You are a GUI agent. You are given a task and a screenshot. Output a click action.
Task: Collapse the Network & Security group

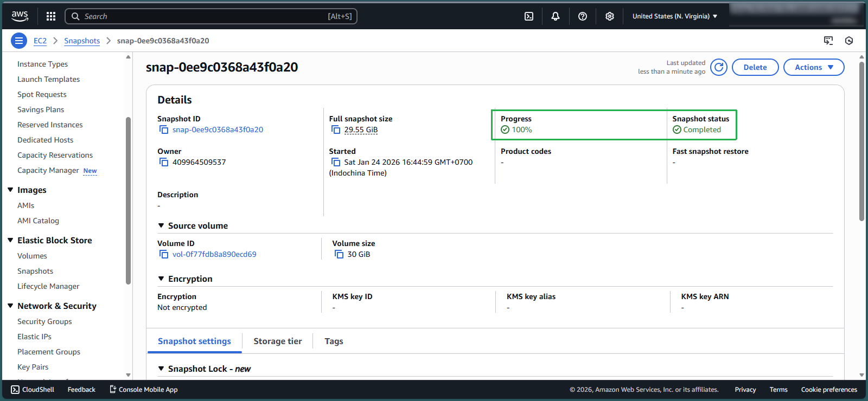10,306
